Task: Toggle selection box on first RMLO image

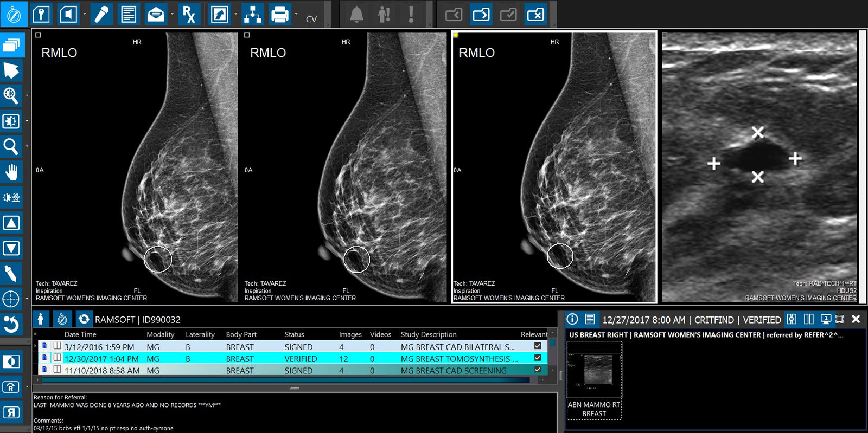Action: [x=38, y=35]
